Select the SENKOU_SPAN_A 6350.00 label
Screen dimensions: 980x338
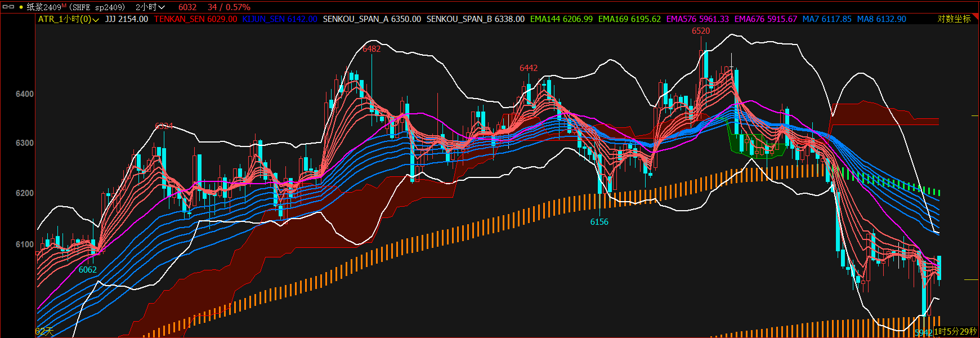click(x=372, y=19)
